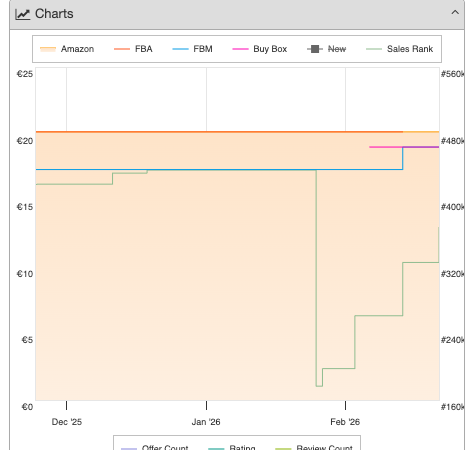
Task: Click the #400k sales rank label
Action: coord(452,207)
